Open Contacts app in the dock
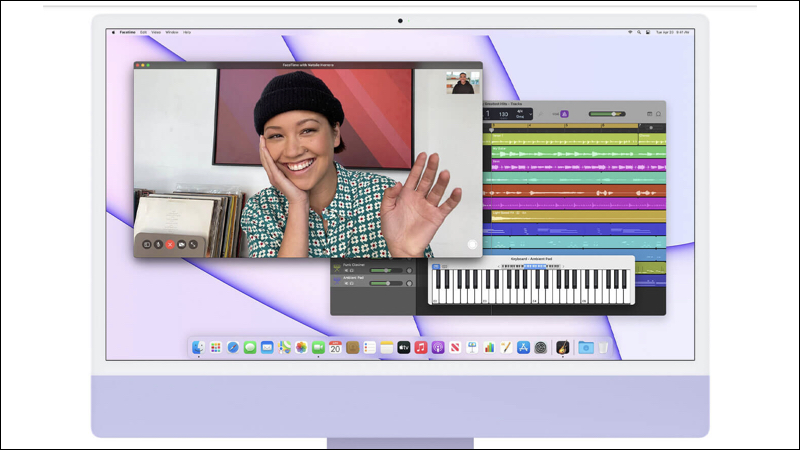 353,347
